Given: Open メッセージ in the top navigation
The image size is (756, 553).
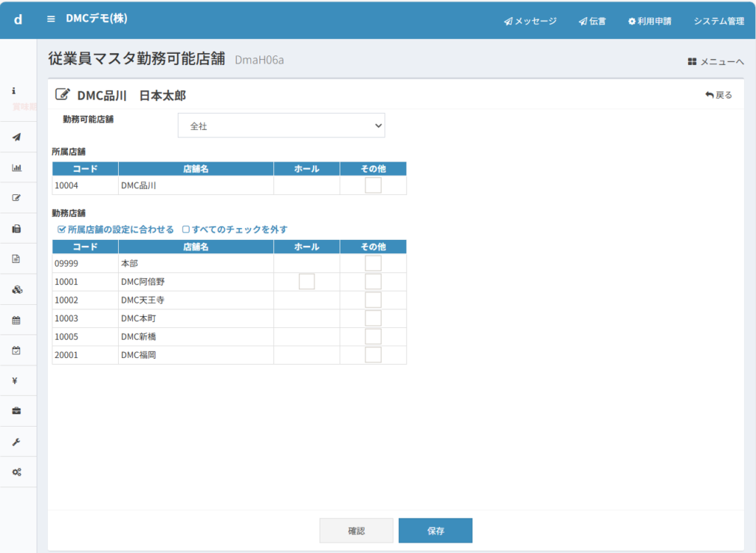Looking at the screenshot, I should [x=530, y=21].
